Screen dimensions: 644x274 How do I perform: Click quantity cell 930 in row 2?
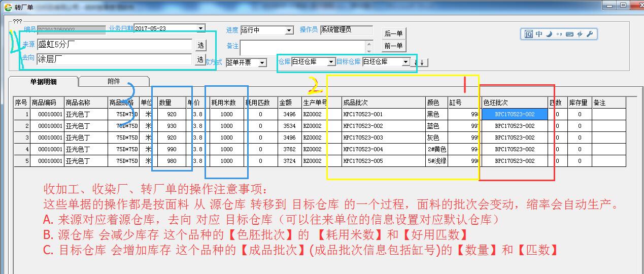coord(172,126)
